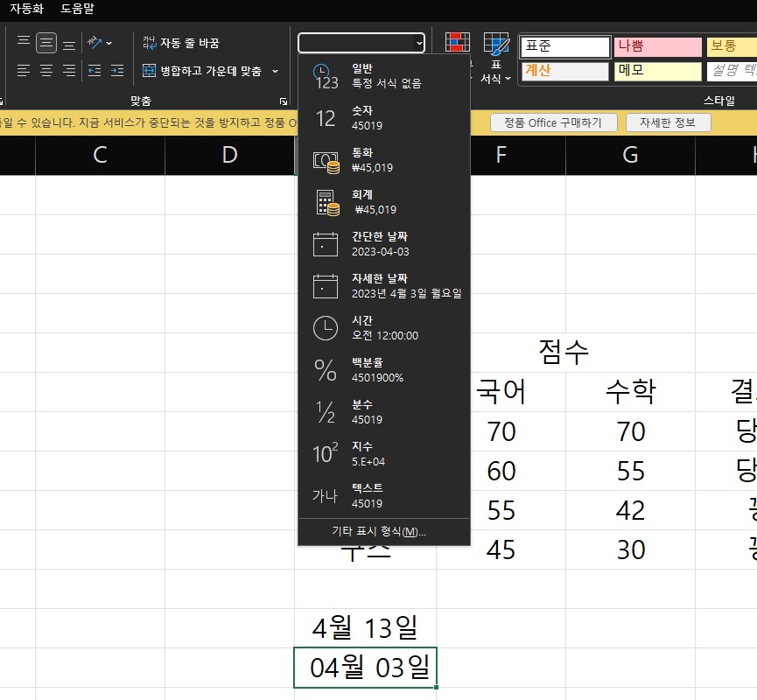Select 일반 number format
This screenshot has width=757, height=700.
click(x=384, y=76)
